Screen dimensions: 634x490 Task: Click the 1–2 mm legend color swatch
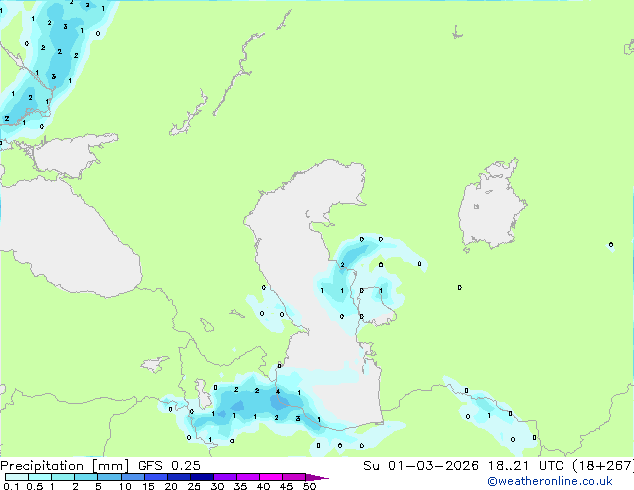coord(63,477)
